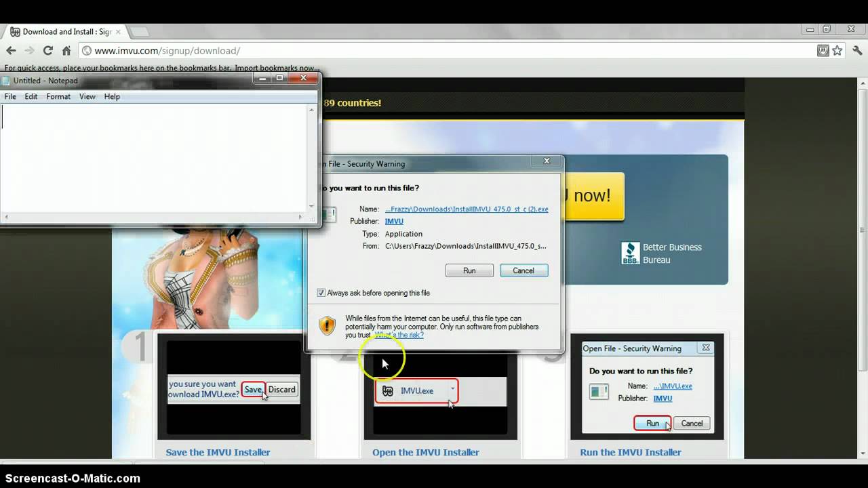Open the Notepad Format menu
Image resolution: width=868 pixels, height=488 pixels.
(58, 97)
